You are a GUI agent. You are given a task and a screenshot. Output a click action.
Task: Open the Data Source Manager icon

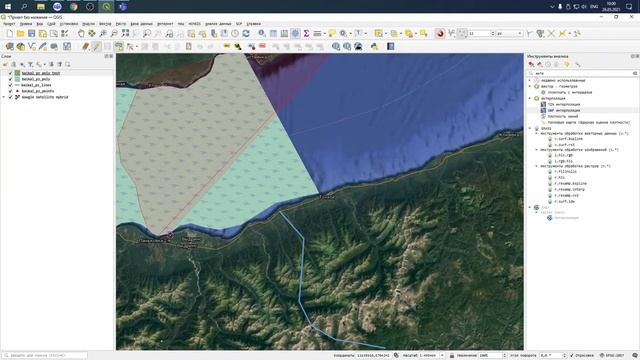point(9,47)
